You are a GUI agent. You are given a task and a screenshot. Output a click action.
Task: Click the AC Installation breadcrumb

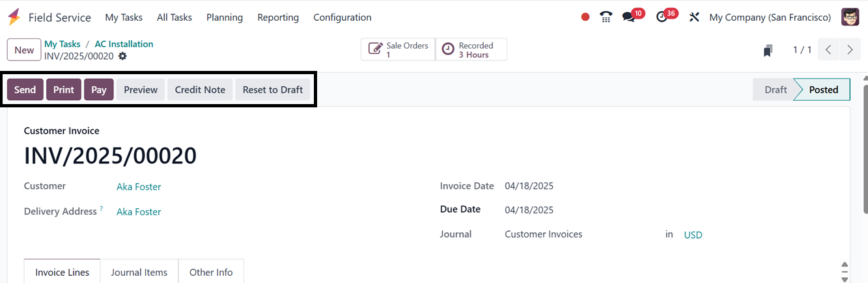pyautogui.click(x=124, y=44)
